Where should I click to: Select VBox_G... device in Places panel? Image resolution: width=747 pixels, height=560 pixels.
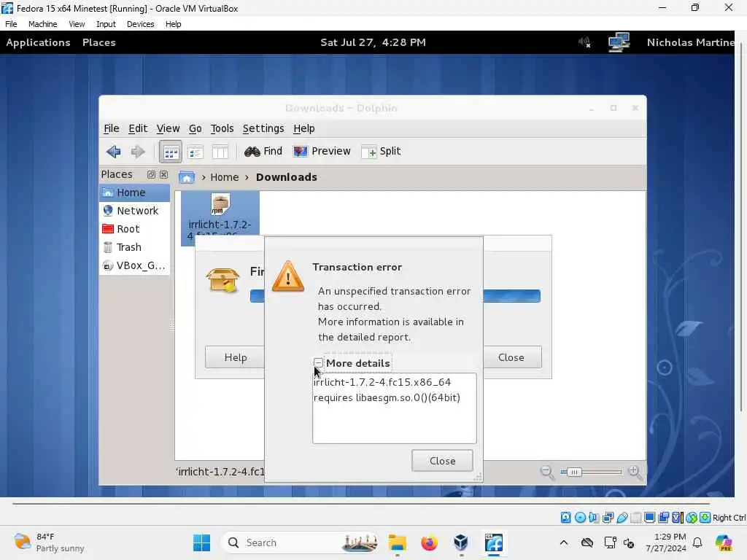[x=134, y=265]
